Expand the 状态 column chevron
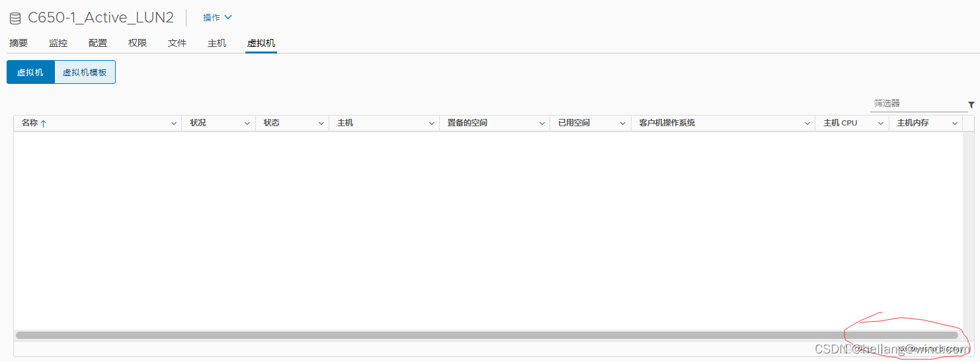The image size is (980, 362). coord(321,124)
